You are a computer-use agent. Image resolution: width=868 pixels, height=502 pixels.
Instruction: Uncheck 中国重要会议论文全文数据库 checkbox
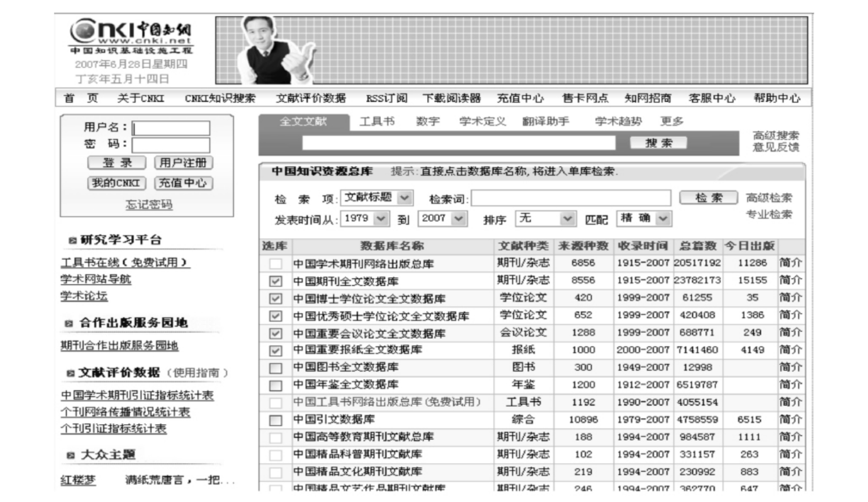tap(275, 334)
